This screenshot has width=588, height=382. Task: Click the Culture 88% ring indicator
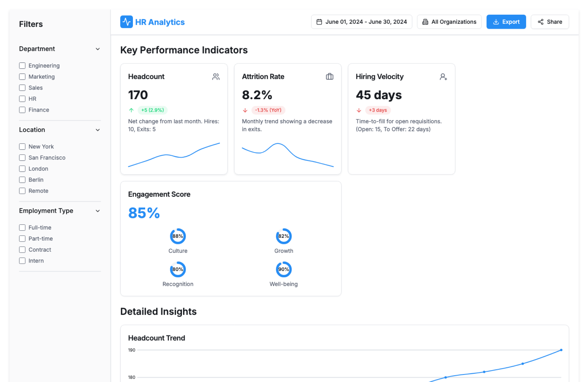click(x=178, y=236)
